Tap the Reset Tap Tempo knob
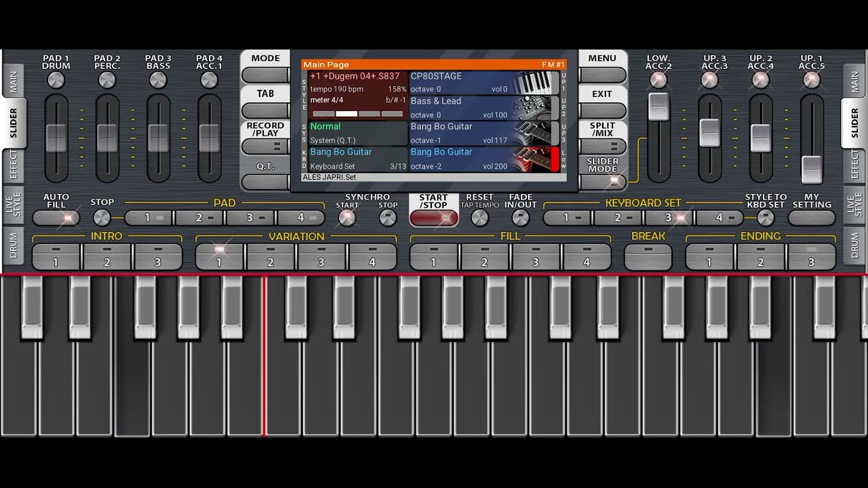 point(479,218)
